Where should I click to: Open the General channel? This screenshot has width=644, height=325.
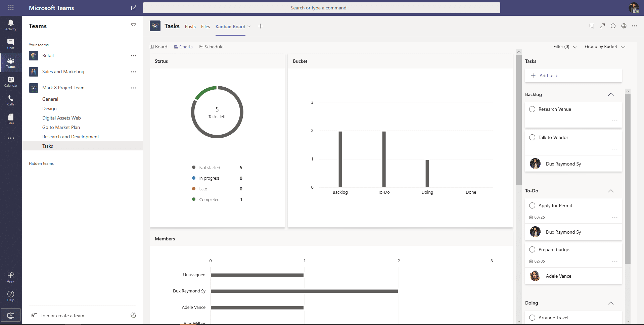[50, 99]
